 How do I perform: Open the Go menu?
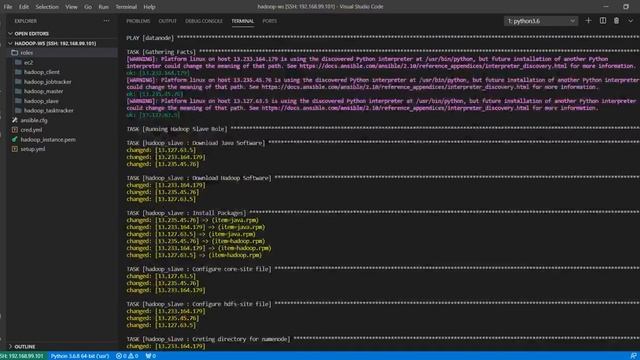click(88, 7)
